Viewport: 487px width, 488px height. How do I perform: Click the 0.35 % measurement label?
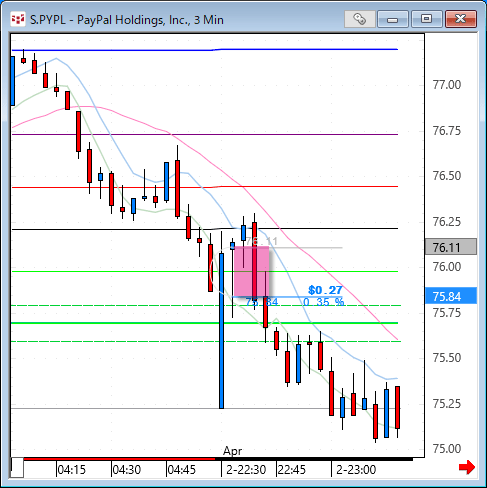tap(323, 302)
